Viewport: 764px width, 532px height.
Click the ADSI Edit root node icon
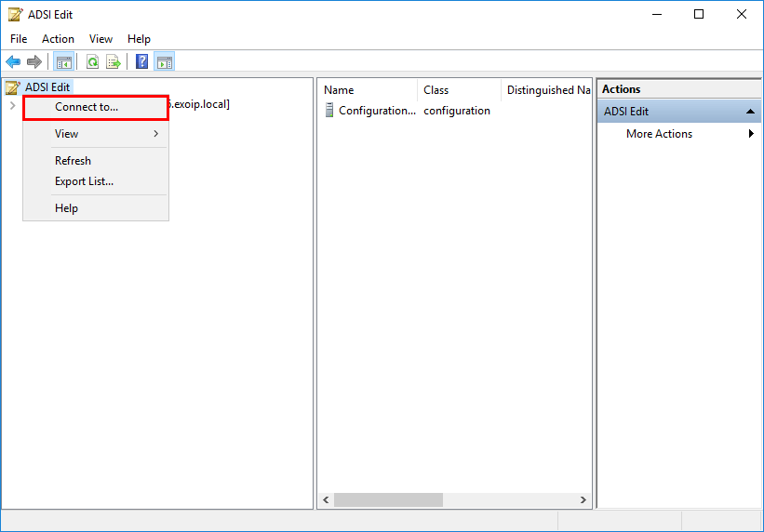pyautogui.click(x=13, y=87)
